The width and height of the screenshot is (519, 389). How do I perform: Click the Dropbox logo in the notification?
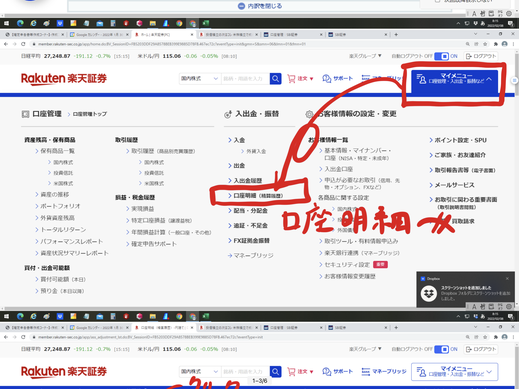429,293
